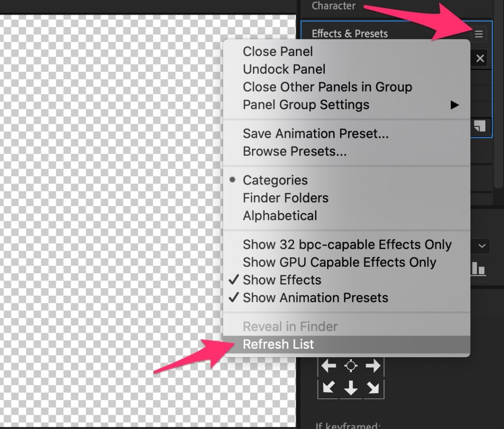Click the new animation preset page icon

click(479, 126)
